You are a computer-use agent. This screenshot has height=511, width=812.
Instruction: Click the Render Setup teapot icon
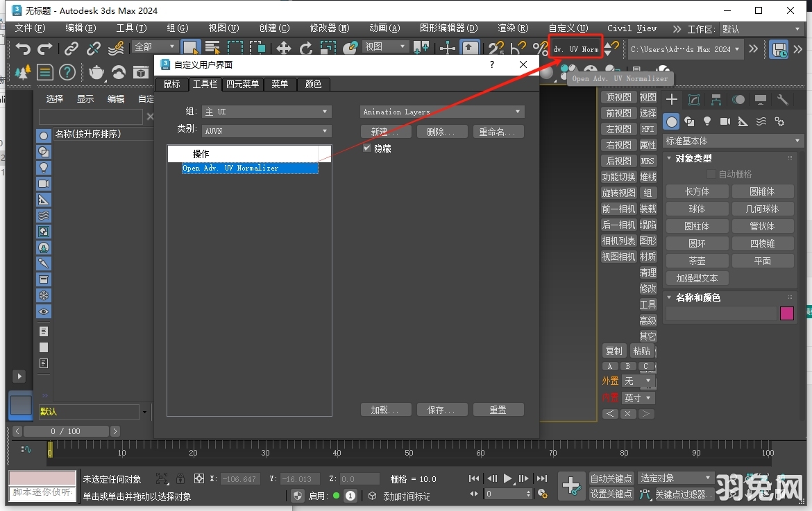97,72
